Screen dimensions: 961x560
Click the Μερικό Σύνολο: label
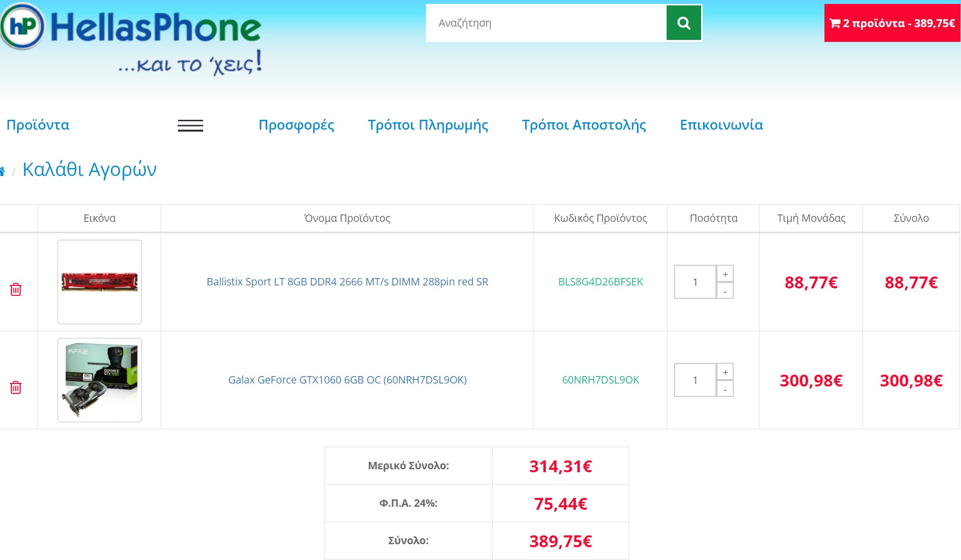point(408,466)
